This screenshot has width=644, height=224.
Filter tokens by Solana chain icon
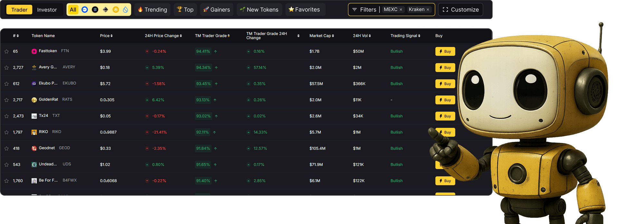95,10
